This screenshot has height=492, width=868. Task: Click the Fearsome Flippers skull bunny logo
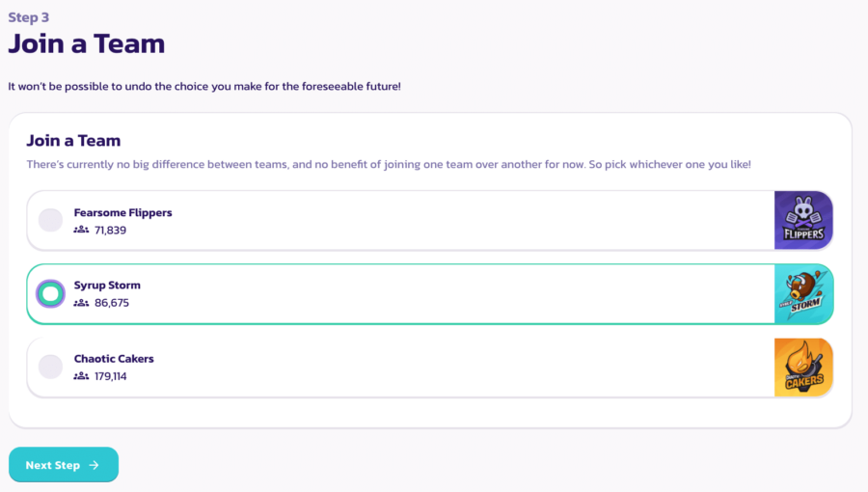[803, 221]
